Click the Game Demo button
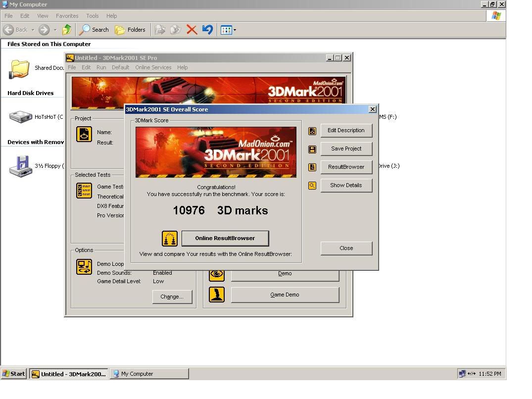This screenshot has height=399, width=532. click(285, 295)
